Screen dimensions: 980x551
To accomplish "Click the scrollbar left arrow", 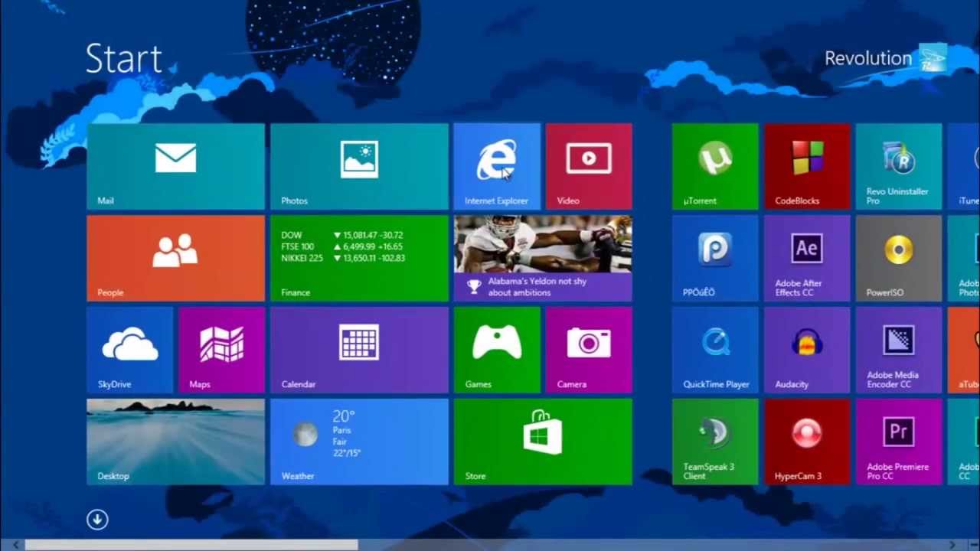I will [x=15, y=545].
